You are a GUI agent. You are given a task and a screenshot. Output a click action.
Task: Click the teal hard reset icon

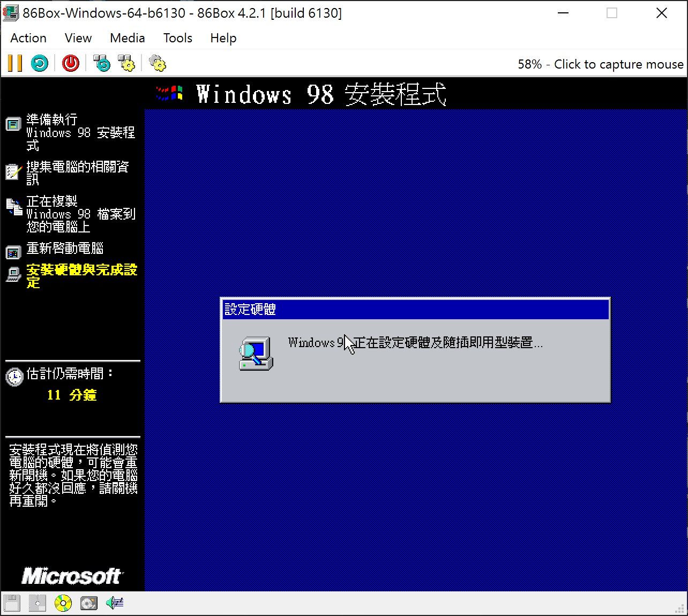tap(39, 63)
